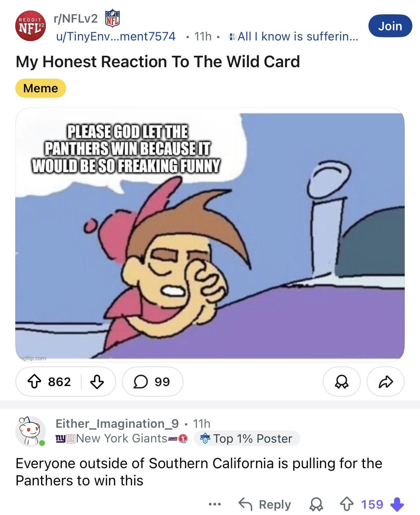Viewport: 420px width, 515px height.
Task: Reply to the Panthers comment
Action: point(265,504)
